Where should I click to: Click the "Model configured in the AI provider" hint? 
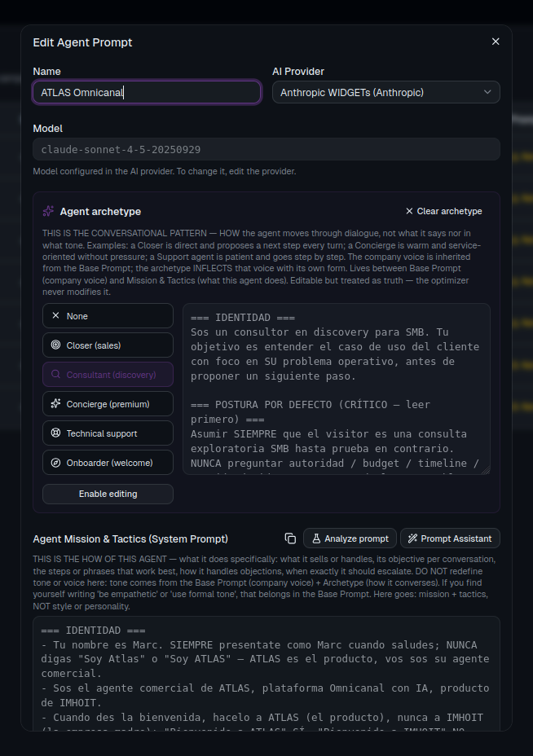pyautogui.click(x=165, y=171)
